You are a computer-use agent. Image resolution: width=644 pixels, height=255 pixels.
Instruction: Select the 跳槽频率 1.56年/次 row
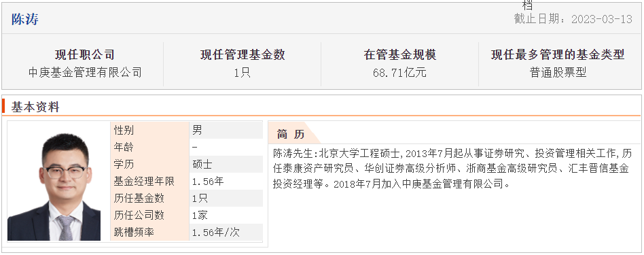coord(186,233)
